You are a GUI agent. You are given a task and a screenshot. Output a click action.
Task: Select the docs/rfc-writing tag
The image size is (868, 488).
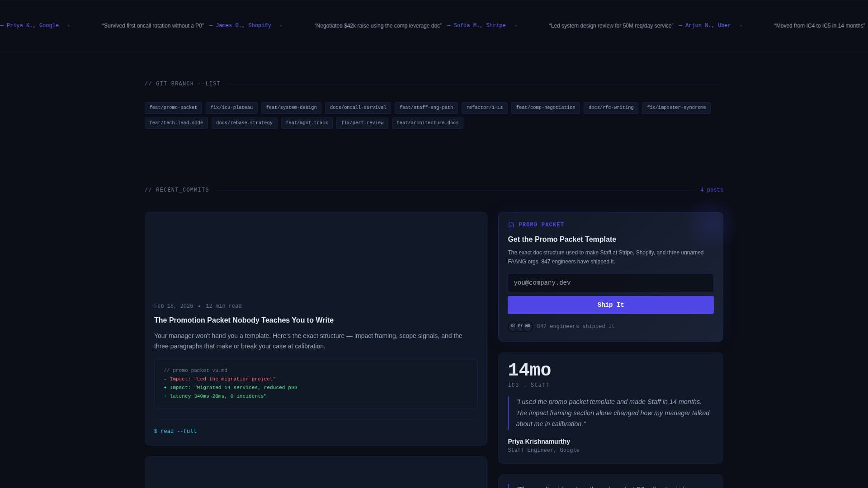click(x=611, y=108)
